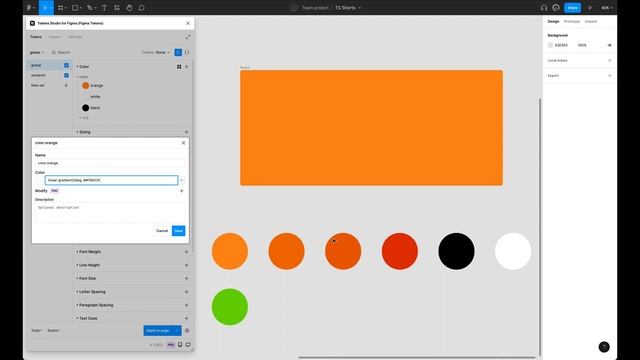Select the Move tool

pyautogui.click(x=45, y=7)
